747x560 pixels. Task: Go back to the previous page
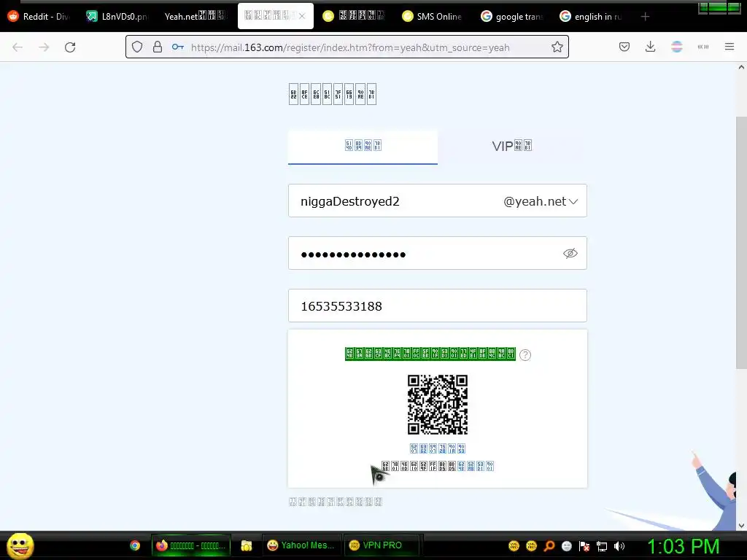18,47
